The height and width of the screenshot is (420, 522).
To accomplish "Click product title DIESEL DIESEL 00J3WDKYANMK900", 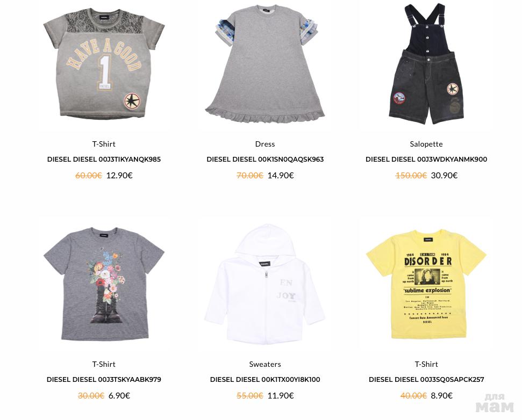I will tap(426, 160).
